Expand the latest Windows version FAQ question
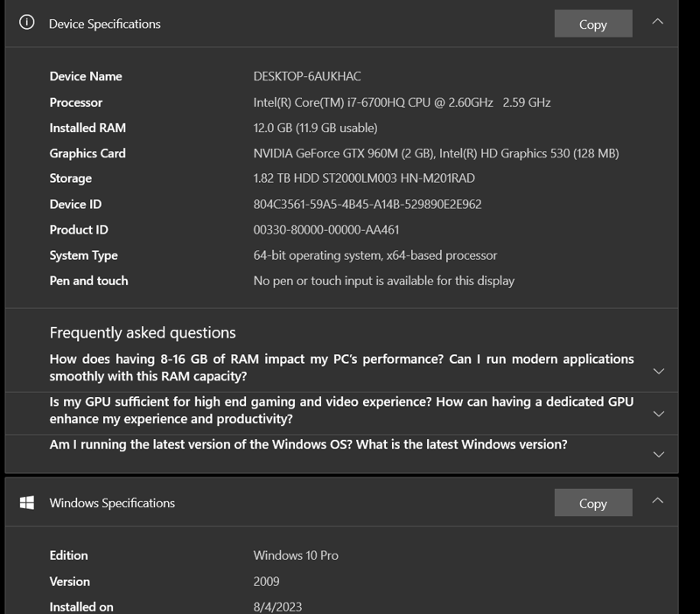The height and width of the screenshot is (614, 700). pyautogui.click(x=659, y=454)
